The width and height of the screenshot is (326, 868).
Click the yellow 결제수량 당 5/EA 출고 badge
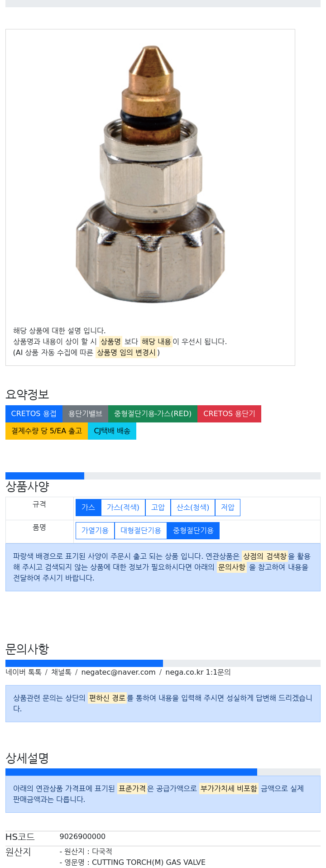(47, 431)
